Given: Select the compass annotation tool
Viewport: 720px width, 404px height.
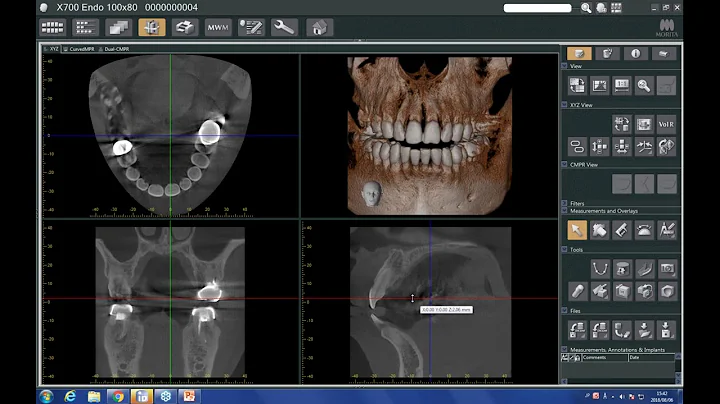Looking at the screenshot, I should pos(666,230).
